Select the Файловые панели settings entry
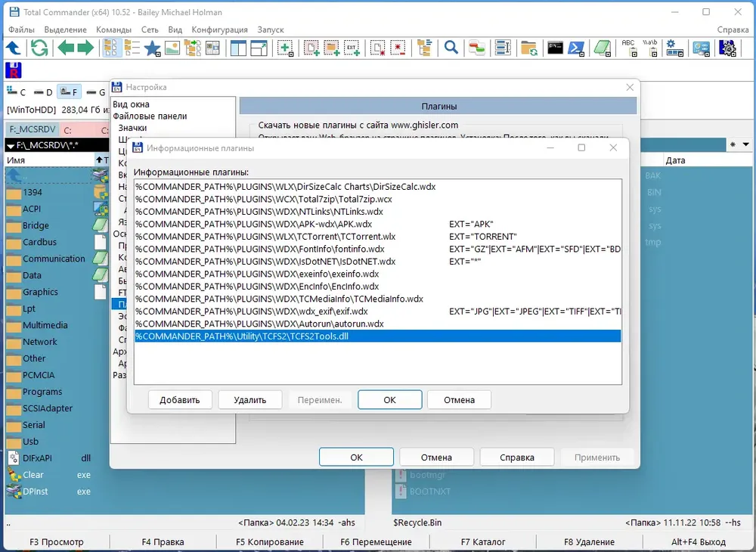756x552 pixels. 150,116
